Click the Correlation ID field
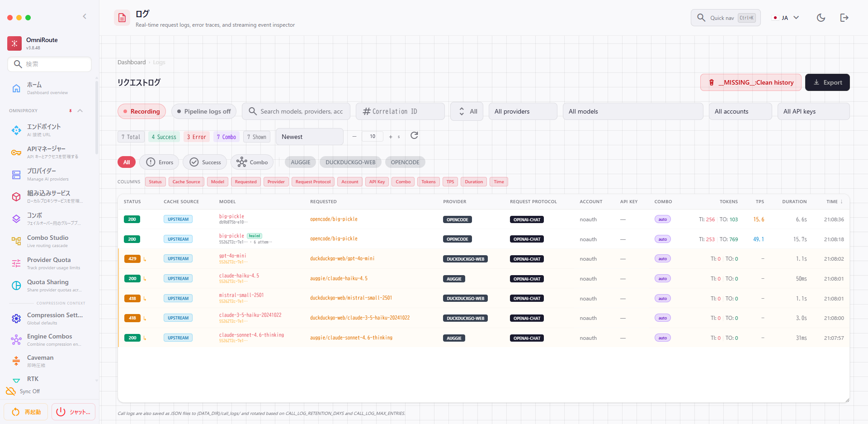The height and width of the screenshot is (424, 868). tap(400, 111)
